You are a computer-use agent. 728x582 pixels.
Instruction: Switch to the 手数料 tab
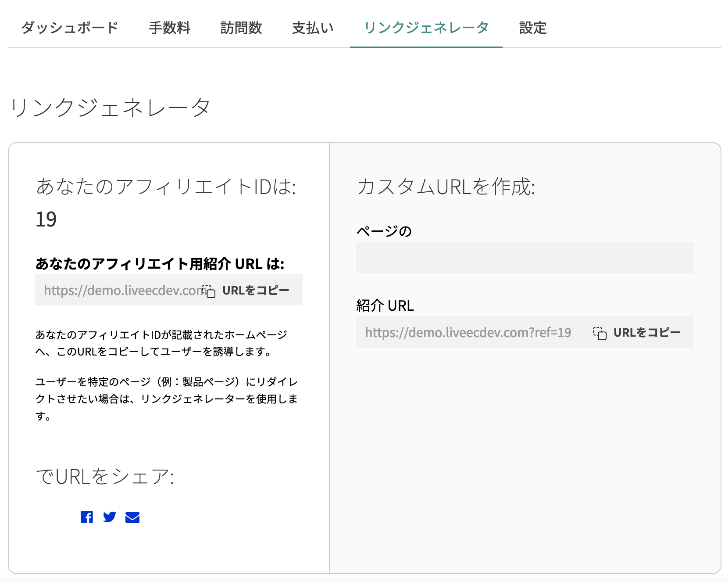pyautogui.click(x=170, y=28)
